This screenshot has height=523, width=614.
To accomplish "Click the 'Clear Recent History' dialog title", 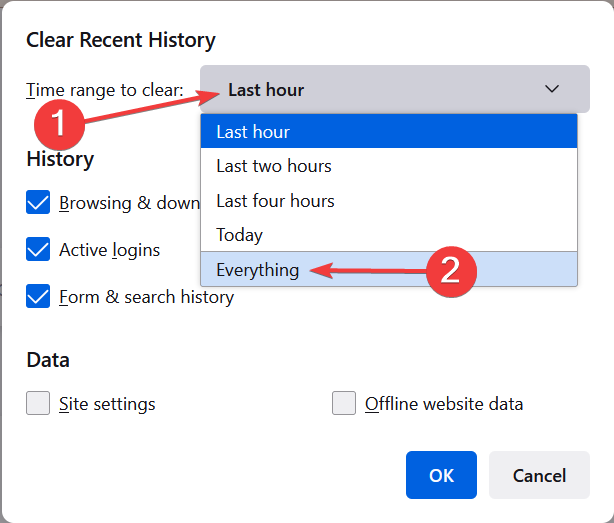I will coord(121,41).
